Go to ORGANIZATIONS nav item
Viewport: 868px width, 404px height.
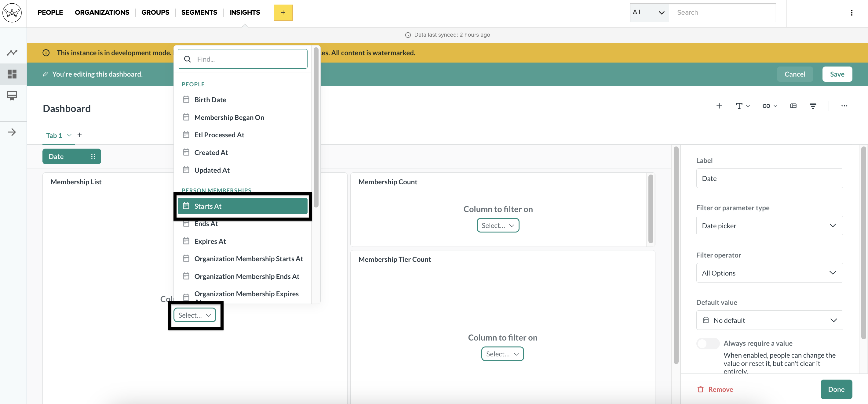click(102, 13)
